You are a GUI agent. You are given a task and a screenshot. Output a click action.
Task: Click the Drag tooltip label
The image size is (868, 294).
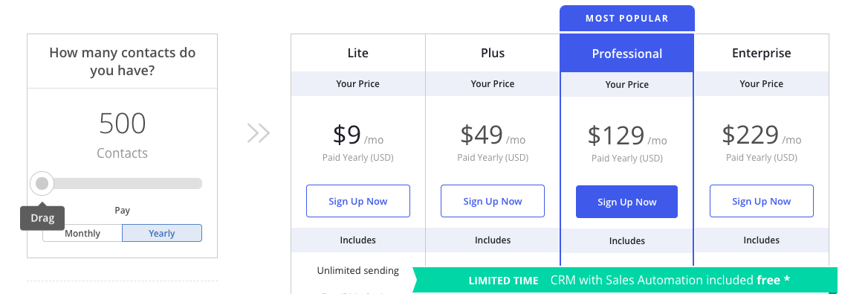click(42, 218)
